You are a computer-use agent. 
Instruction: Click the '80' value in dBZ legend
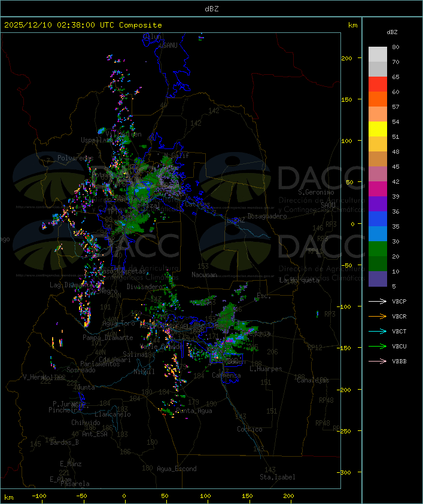coord(395,47)
